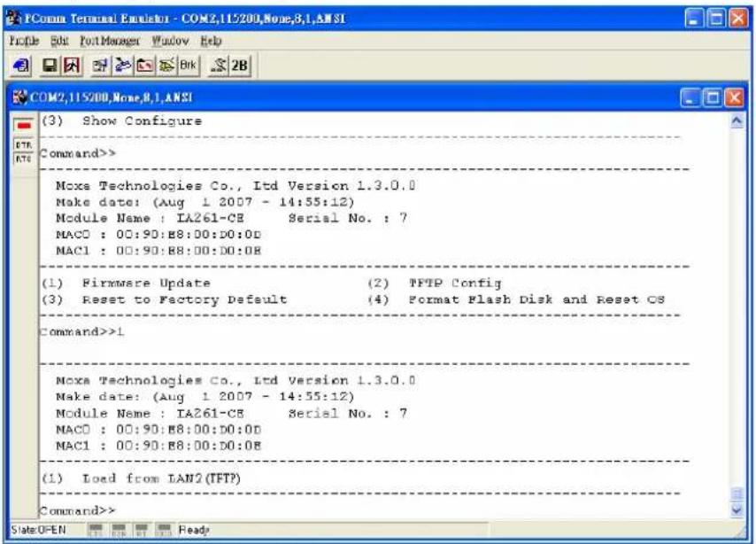
Task: Open the port Properties toolbar icon
Action: [100, 66]
